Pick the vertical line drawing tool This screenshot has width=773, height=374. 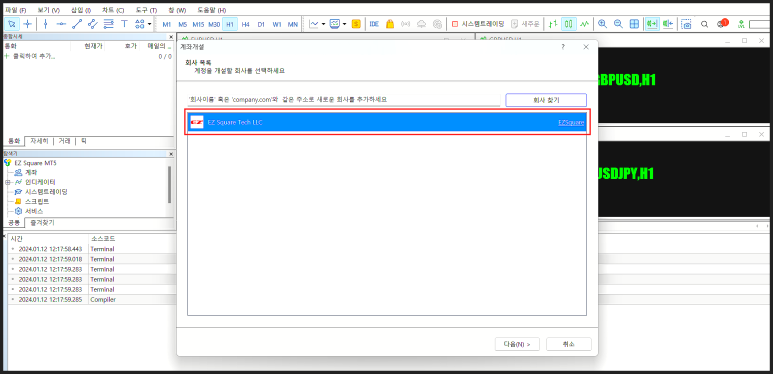pyautogui.click(x=45, y=24)
